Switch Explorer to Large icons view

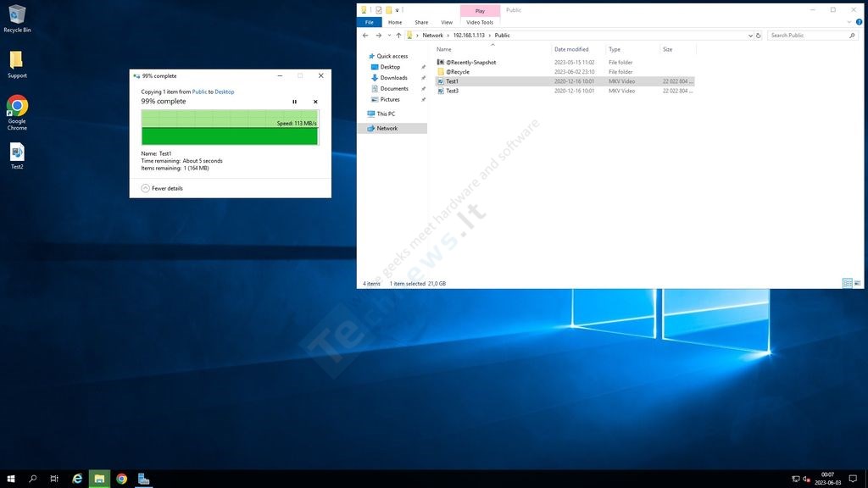857,283
